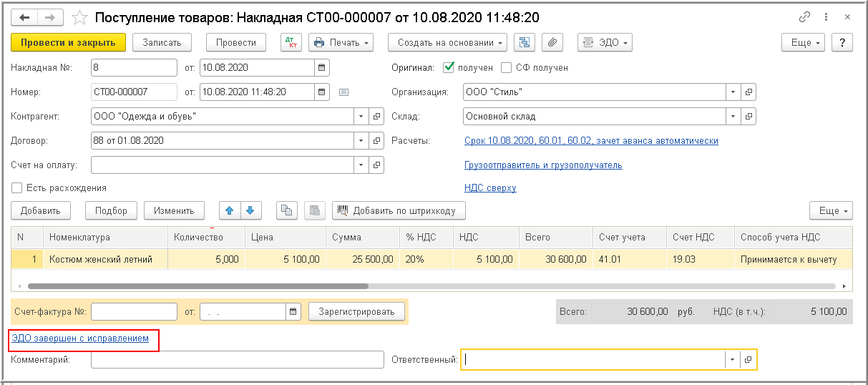868x385 pixels.
Task: Click the Изменить button
Action: point(174,210)
